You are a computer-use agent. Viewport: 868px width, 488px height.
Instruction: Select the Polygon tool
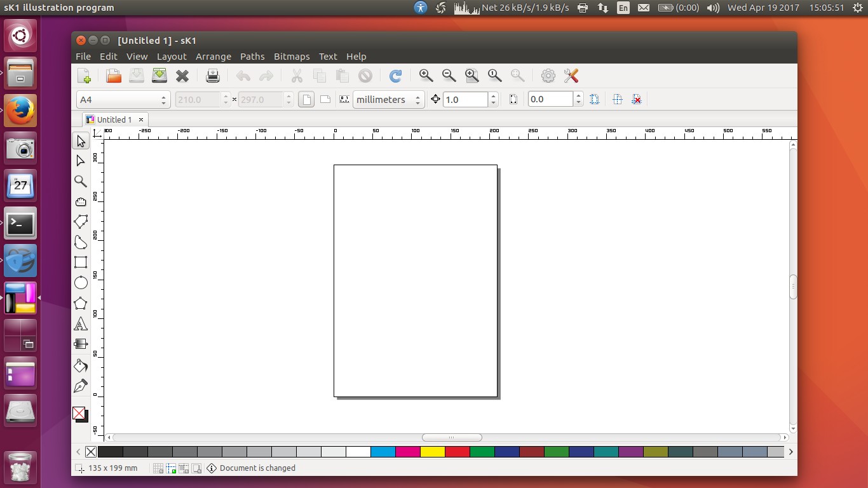(x=81, y=304)
